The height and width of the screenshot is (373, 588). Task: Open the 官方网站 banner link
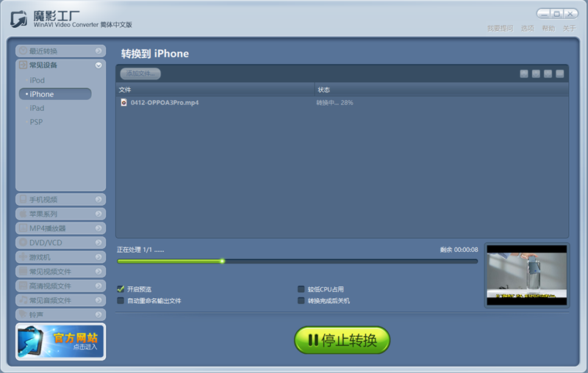(x=60, y=341)
